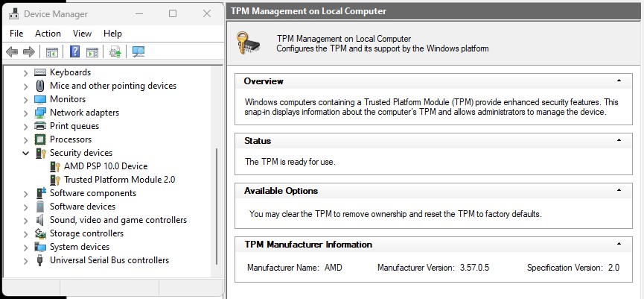Click the Show/Hide Console Tree icon

52,51
